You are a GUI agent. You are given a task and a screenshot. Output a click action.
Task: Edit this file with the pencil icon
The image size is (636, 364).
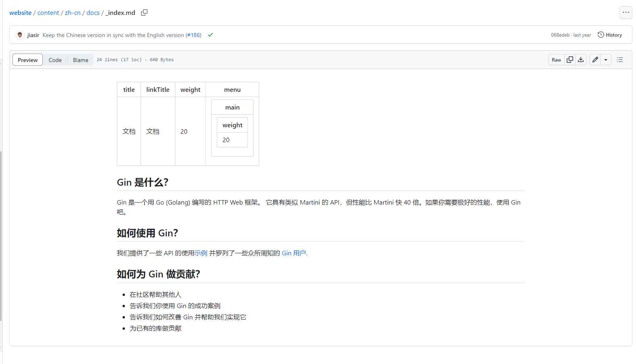point(595,60)
